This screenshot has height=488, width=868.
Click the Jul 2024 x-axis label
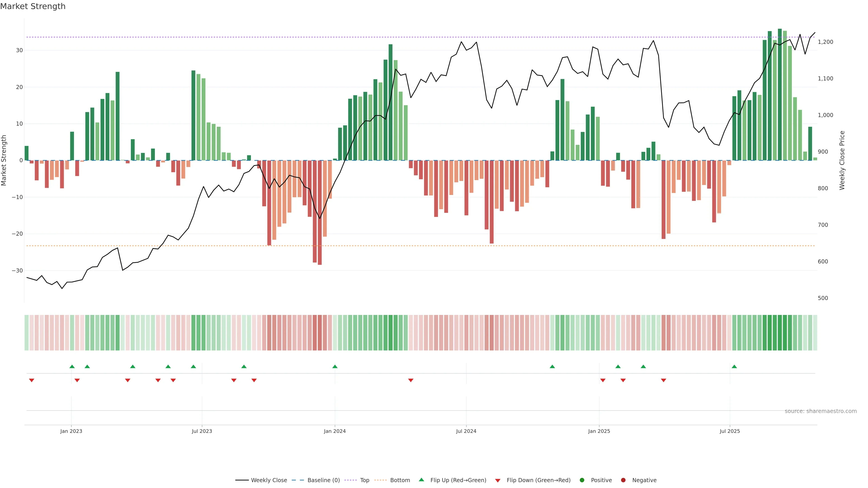pyautogui.click(x=466, y=431)
